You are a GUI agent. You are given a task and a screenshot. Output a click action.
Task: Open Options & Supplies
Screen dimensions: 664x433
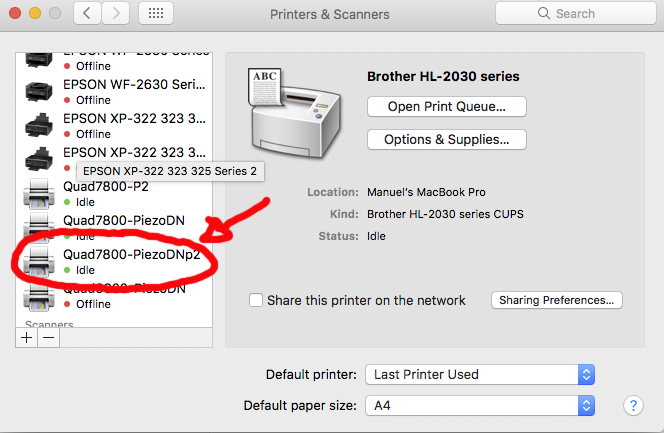point(446,140)
